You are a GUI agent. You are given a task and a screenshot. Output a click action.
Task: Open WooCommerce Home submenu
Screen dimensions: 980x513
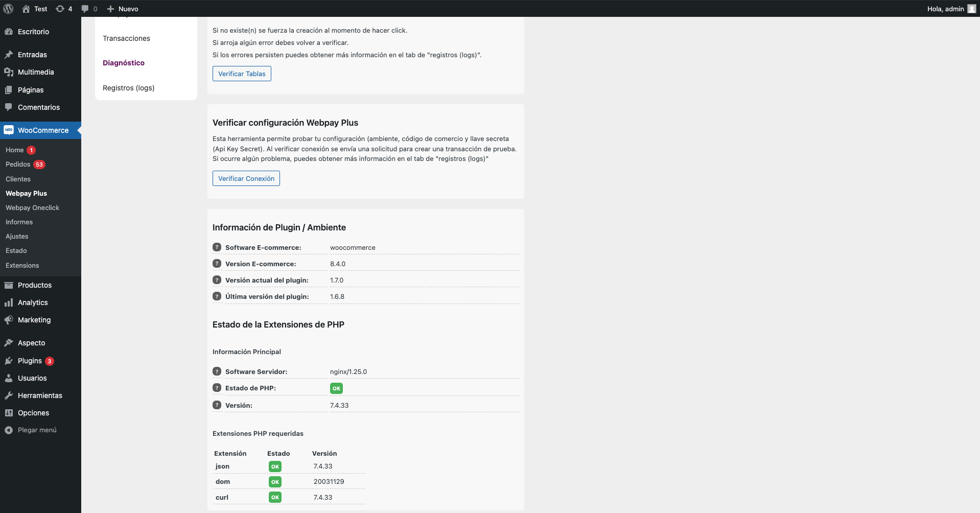[15, 150]
